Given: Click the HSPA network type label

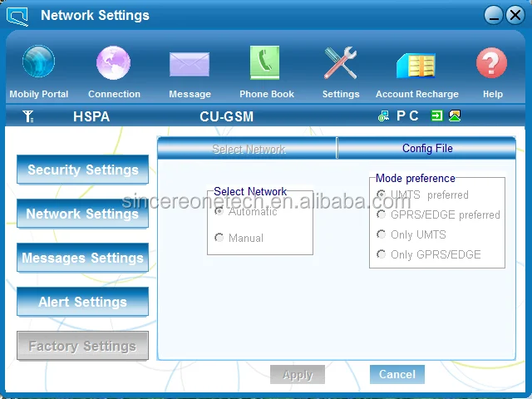Looking at the screenshot, I should pyautogui.click(x=91, y=116).
